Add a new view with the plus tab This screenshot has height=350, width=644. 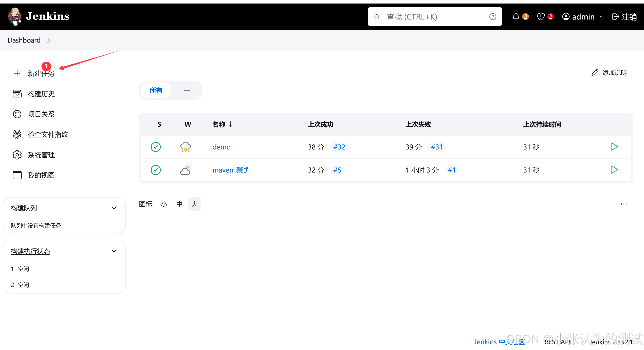187,90
